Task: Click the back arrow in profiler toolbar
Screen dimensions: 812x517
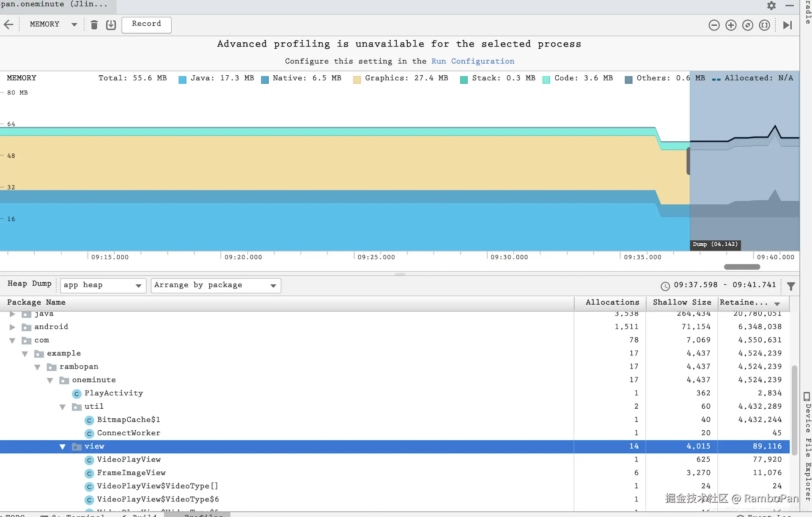Action: point(8,25)
